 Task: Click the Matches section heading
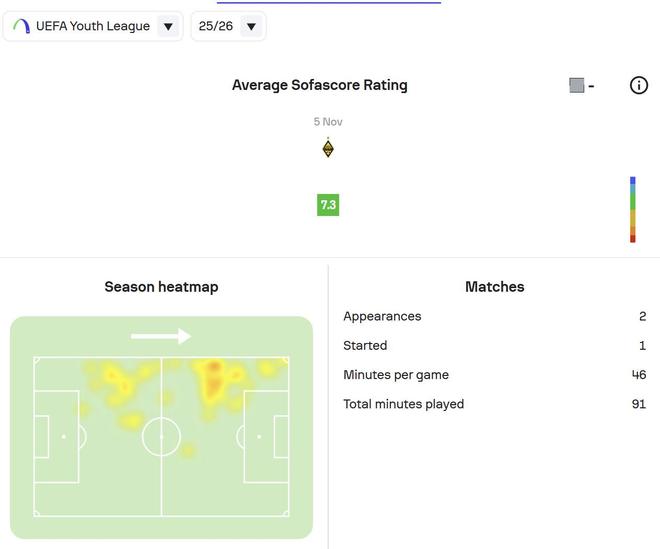[x=495, y=287]
